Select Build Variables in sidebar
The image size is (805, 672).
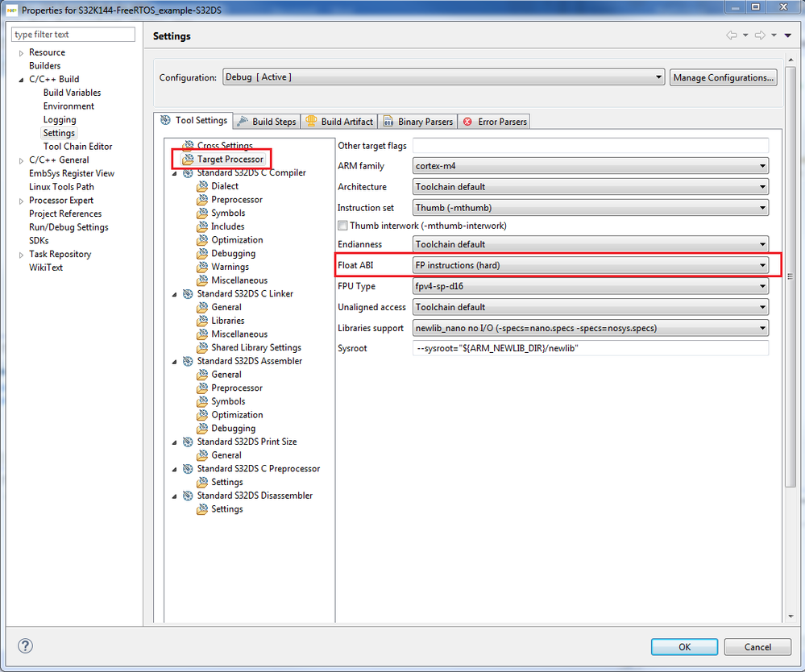click(72, 93)
